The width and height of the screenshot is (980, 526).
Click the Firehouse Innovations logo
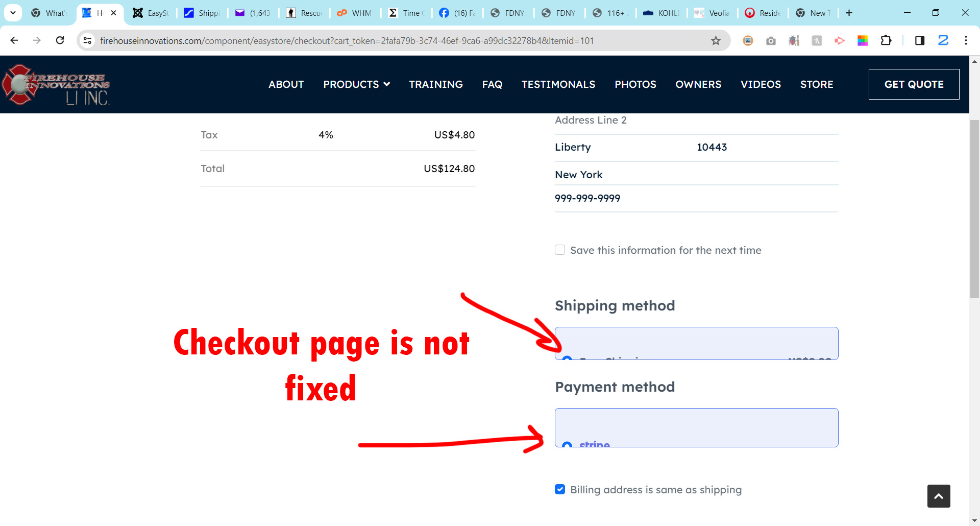pos(56,85)
